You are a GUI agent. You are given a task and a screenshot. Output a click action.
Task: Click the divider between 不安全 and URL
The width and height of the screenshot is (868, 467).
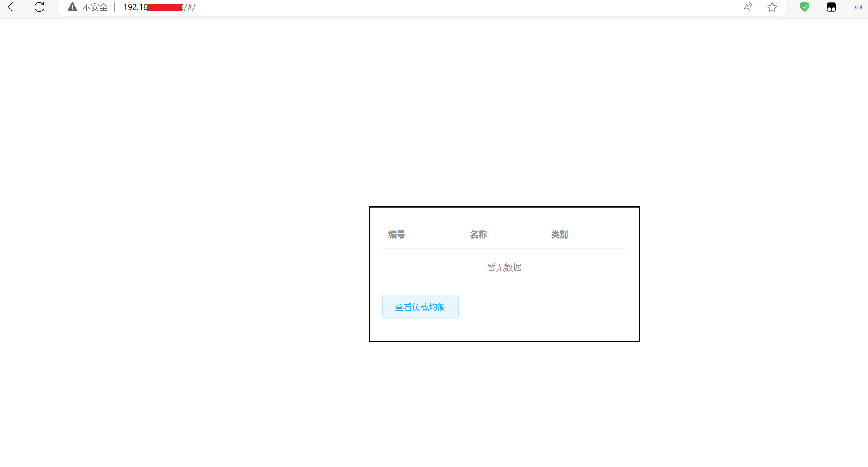(115, 7)
